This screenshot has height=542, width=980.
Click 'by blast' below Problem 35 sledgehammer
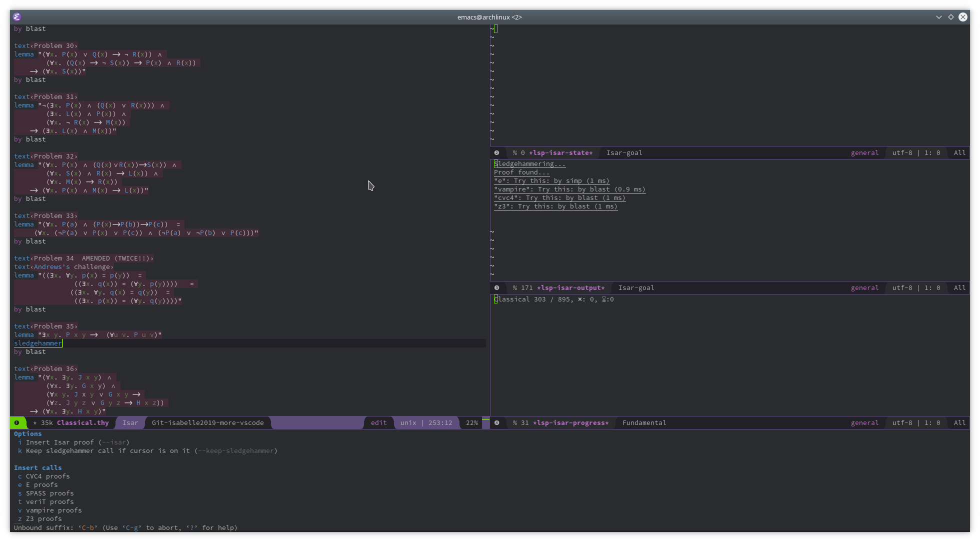pyautogui.click(x=30, y=352)
